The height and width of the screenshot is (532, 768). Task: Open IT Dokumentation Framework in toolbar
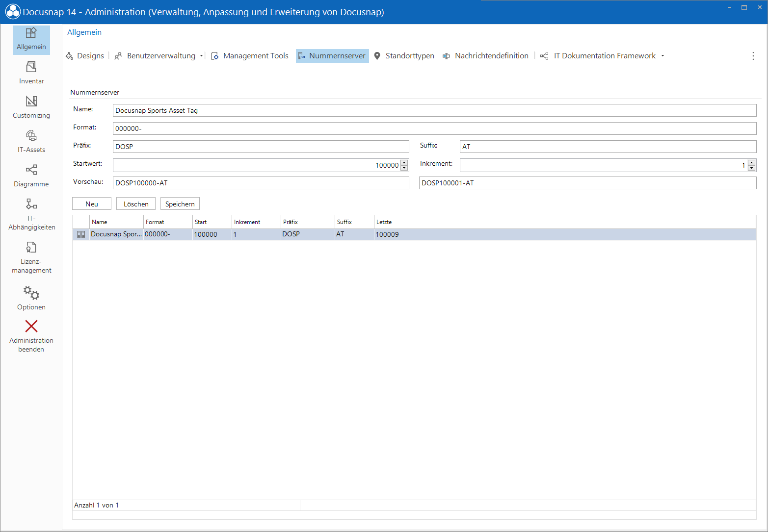599,56
